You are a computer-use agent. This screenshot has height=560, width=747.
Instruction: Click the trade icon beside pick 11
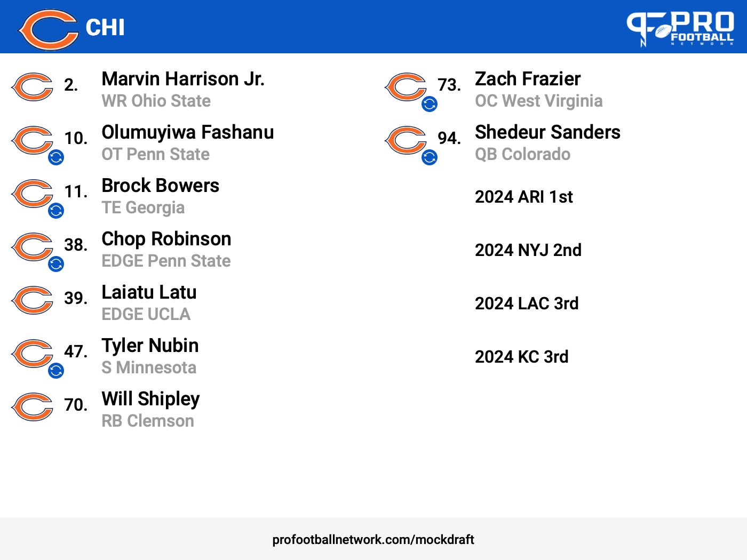click(56, 211)
